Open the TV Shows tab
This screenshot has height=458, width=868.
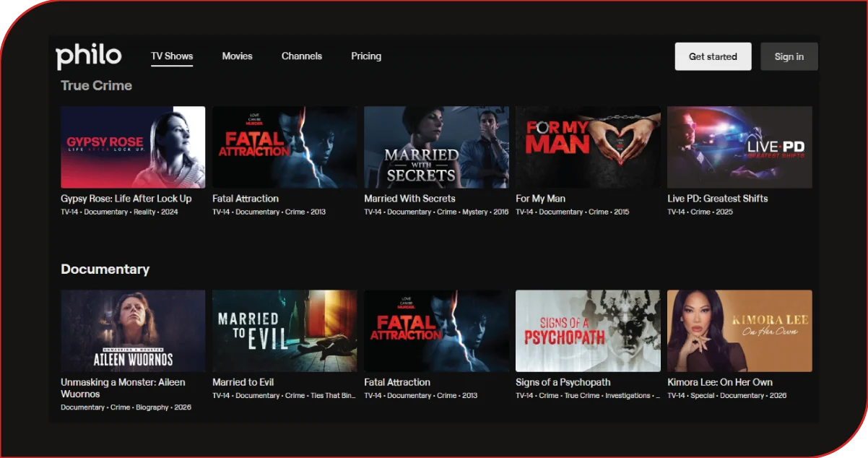172,56
